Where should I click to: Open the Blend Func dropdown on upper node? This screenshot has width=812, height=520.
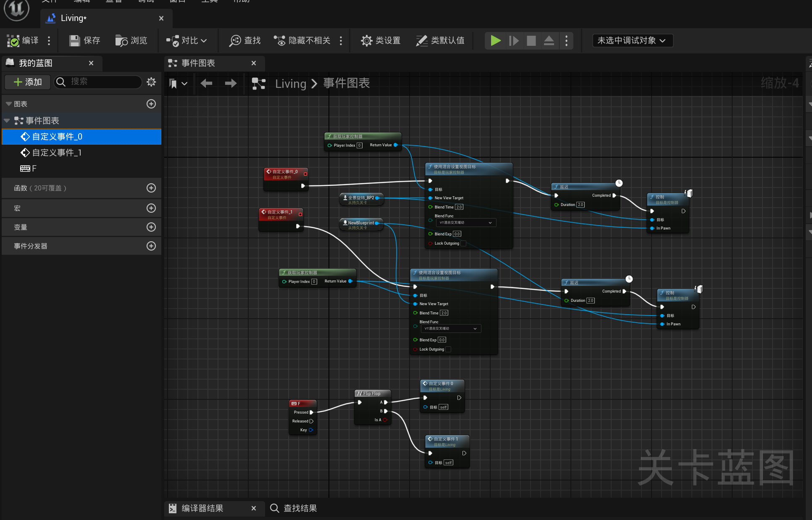pyautogui.click(x=466, y=223)
